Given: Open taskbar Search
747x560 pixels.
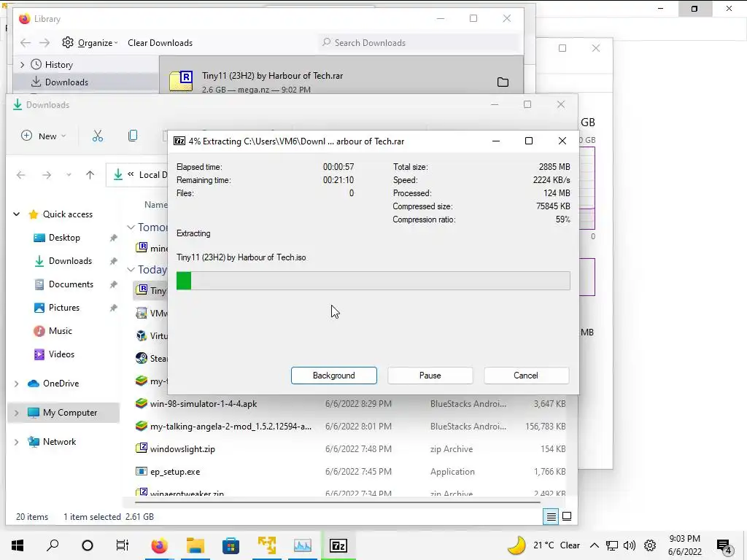Looking at the screenshot, I should pos(53,545).
